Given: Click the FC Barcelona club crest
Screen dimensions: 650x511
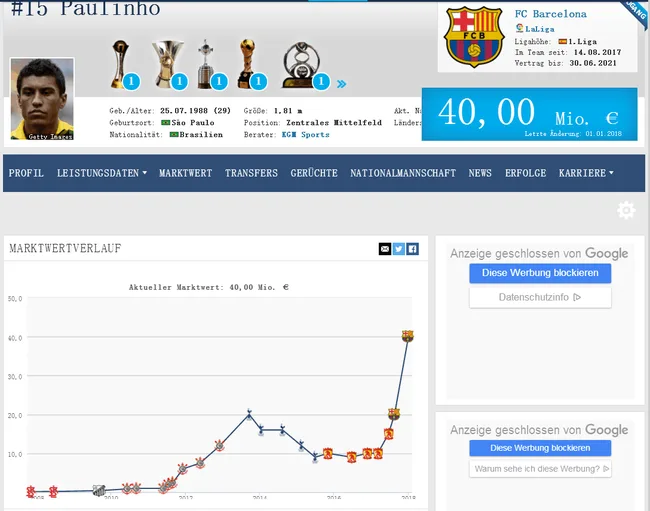Looking at the screenshot, I should coord(474,36).
